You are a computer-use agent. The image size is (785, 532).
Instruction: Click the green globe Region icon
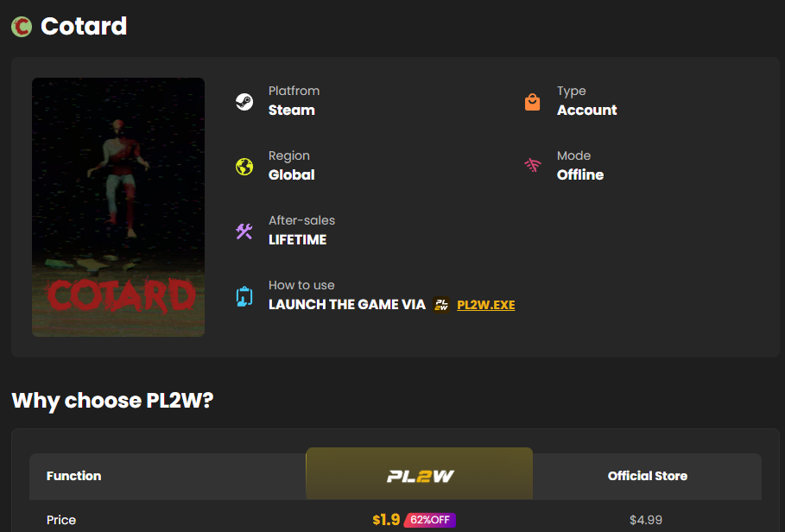click(x=244, y=167)
